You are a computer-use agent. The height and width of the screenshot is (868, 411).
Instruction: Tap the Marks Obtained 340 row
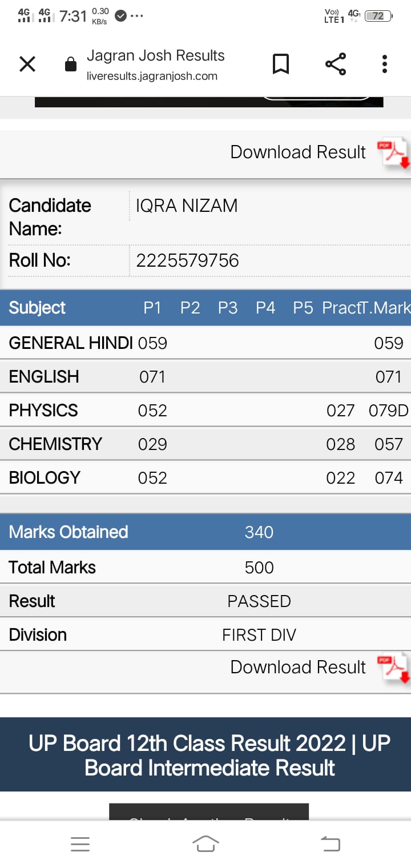(x=205, y=532)
